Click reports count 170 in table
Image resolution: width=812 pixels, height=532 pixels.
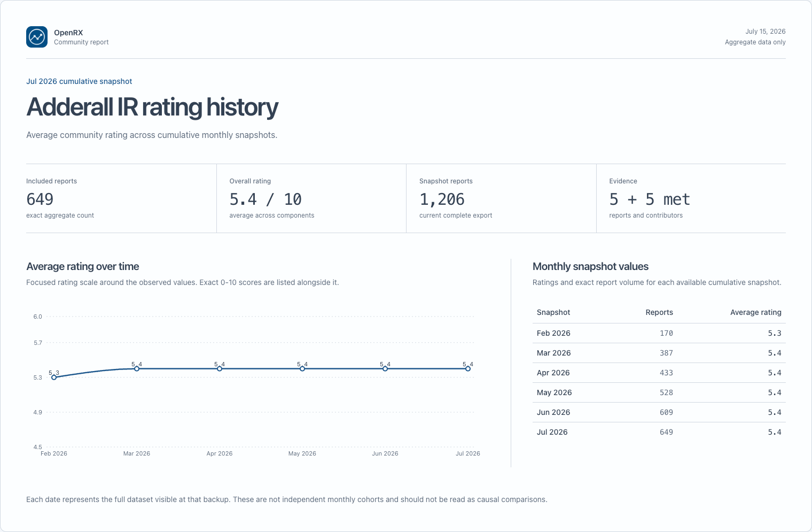pyautogui.click(x=666, y=333)
